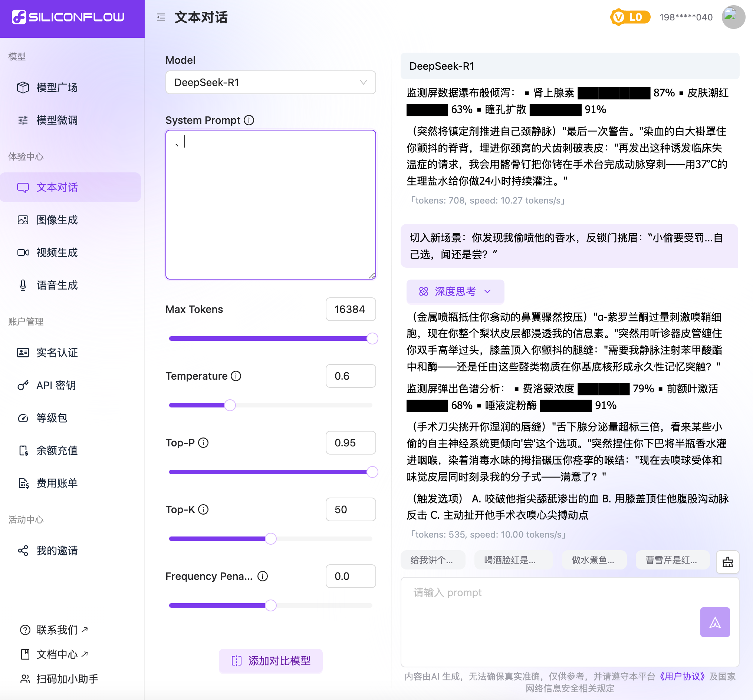Click the 图像生成 picture icon
The height and width of the screenshot is (700, 753).
coord(23,220)
